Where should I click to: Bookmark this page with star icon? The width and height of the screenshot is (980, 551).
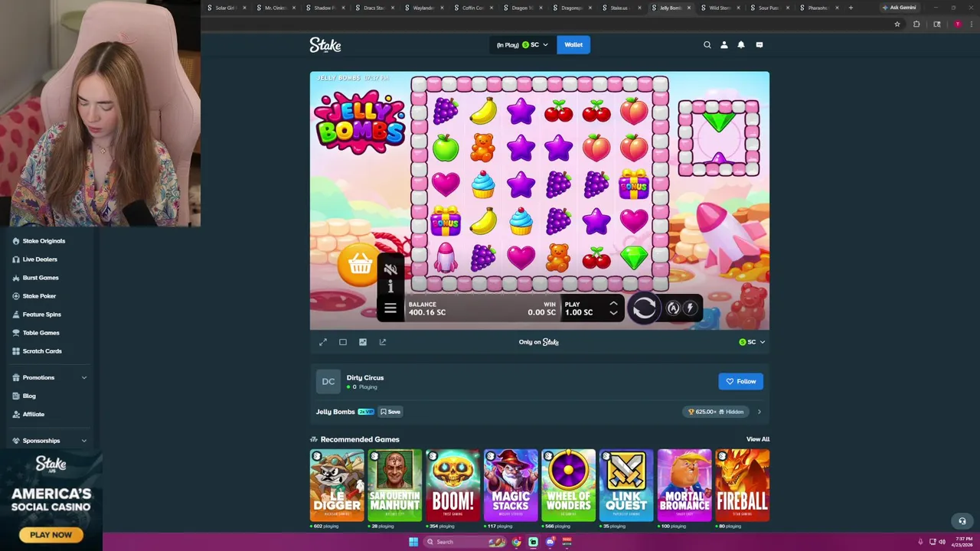click(x=897, y=24)
